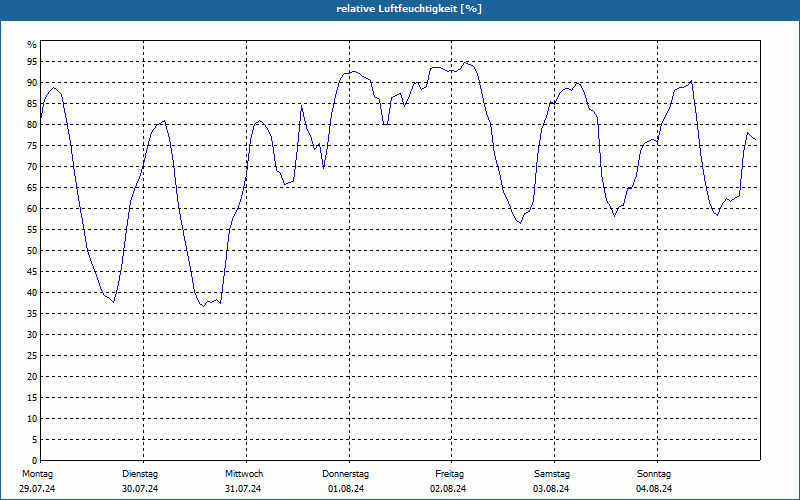Select the y-axis value 15
Image resolution: width=800 pixels, height=500 pixels.
tap(32, 397)
